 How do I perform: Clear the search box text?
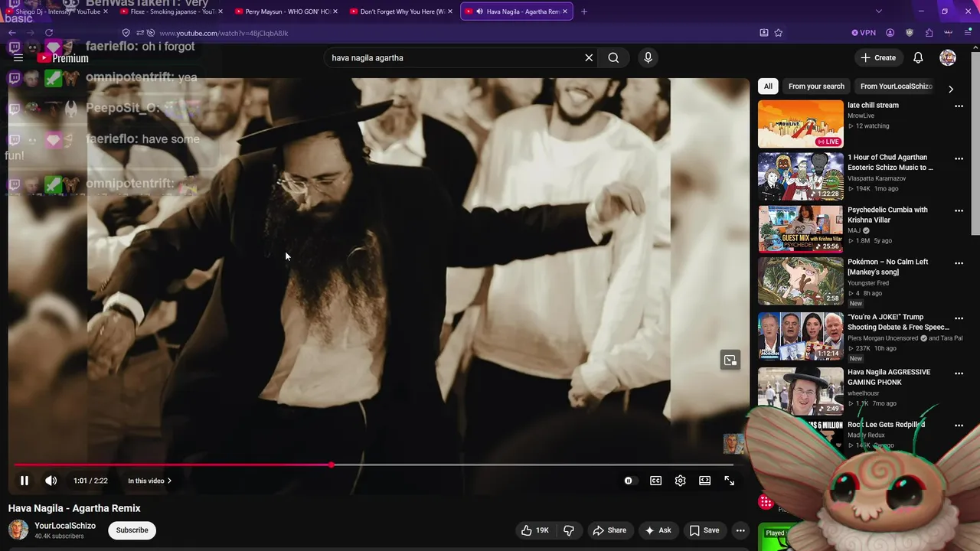pyautogui.click(x=589, y=57)
